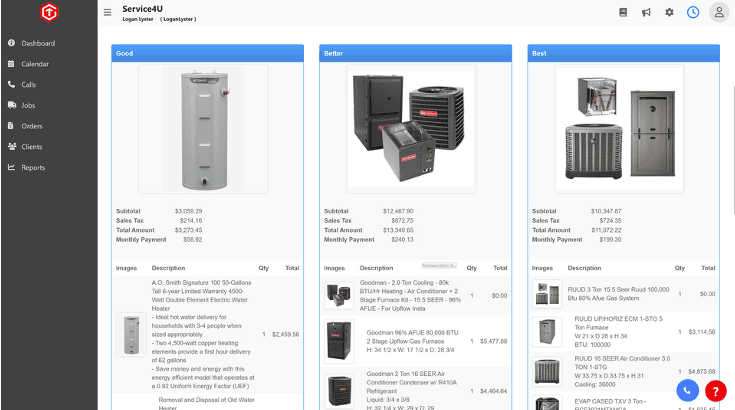Image resolution: width=735 pixels, height=410 pixels.
Task: Click the $3,114.58 RUUD furnace total
Action: (x=702, y=332)
